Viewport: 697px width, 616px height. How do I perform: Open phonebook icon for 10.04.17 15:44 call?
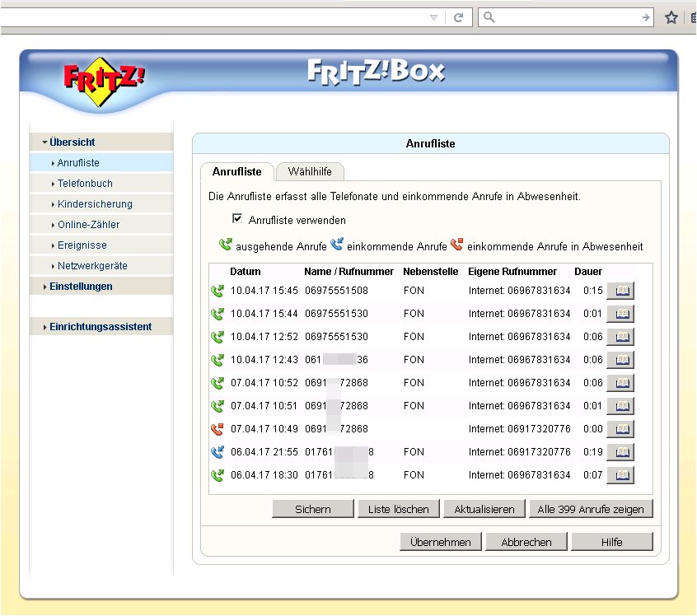(x=620, y=314)
